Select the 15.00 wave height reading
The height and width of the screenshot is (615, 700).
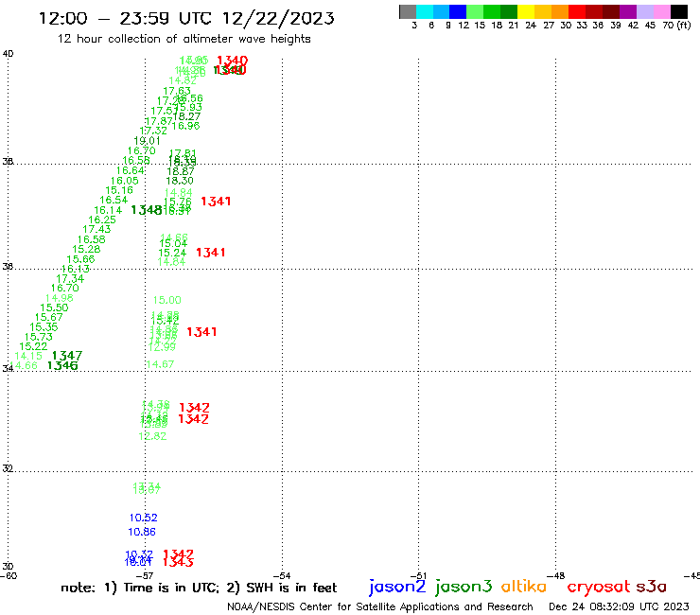167,301
